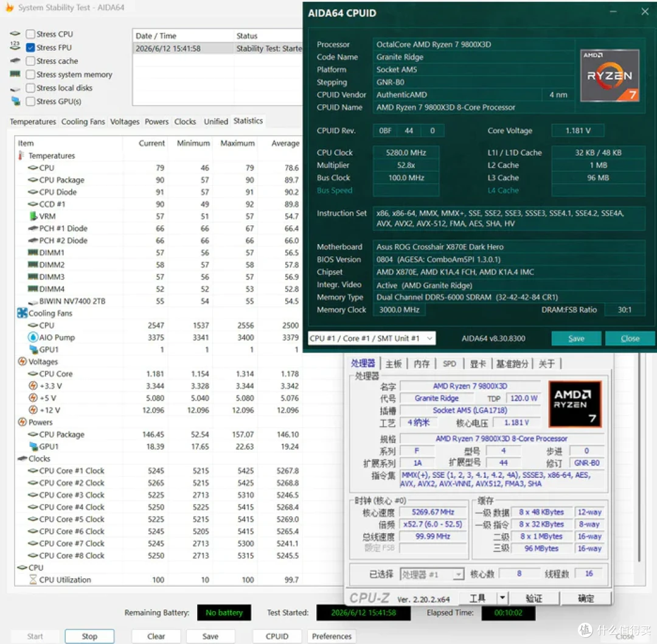Enable the Stress CPU checkbox
The width and height of the screenshot is (657, 644).
pyautogui.click(x=30, y=34)
